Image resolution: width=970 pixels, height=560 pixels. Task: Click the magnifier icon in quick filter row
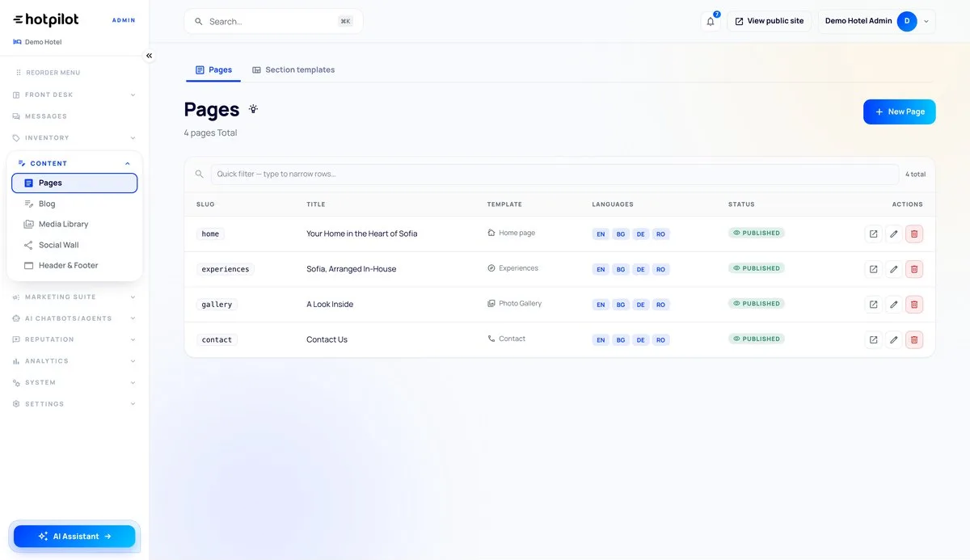click(x=199, y=175)
